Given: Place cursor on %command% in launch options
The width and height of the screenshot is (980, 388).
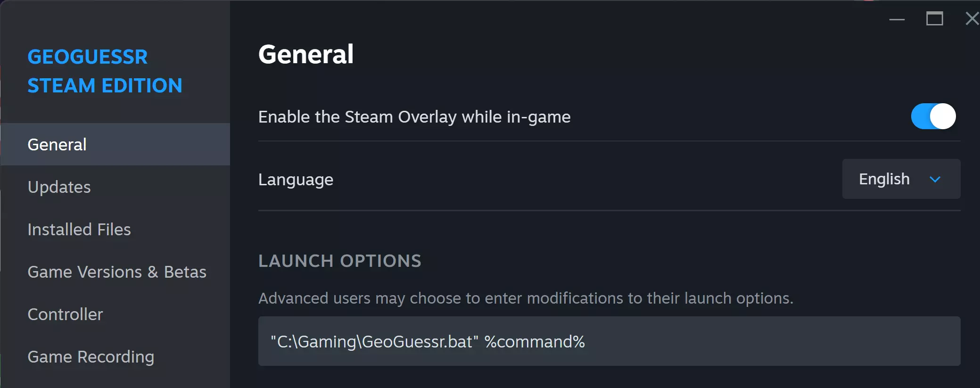Looking at the screenshot, I should [x=535, y=342].
